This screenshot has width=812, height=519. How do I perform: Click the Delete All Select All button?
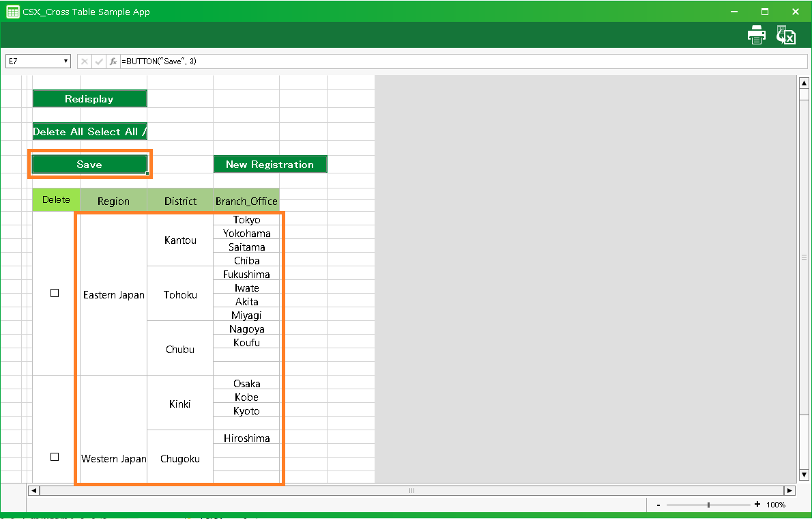(x=89, y=132)
